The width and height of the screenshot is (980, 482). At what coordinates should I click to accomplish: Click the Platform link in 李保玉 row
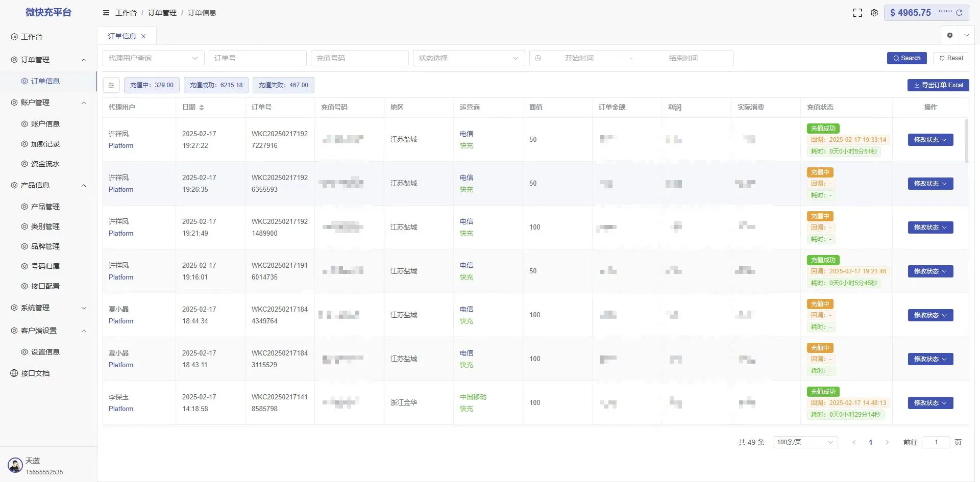coord(121,409)
